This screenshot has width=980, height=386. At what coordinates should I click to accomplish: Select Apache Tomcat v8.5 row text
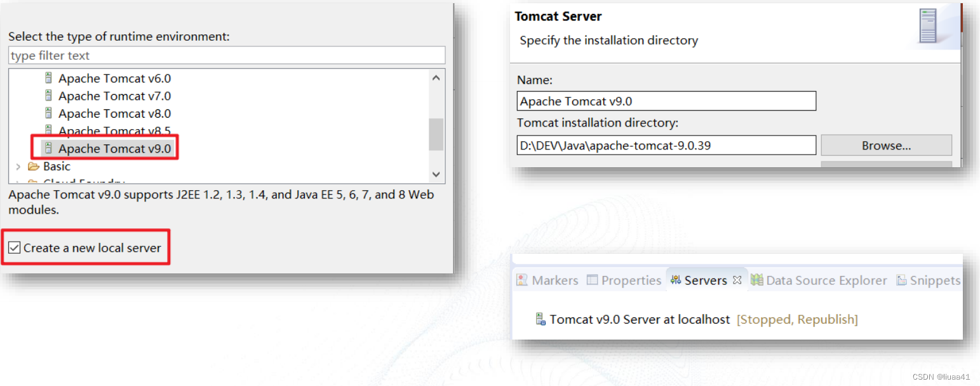pos(115,131)
